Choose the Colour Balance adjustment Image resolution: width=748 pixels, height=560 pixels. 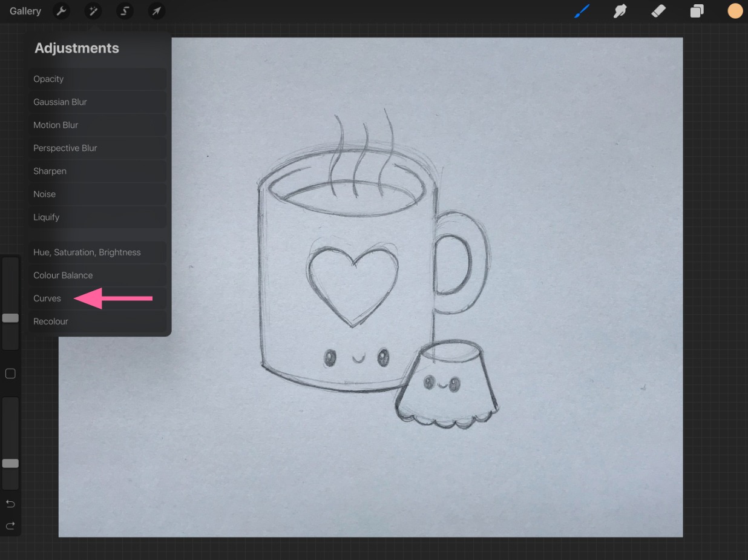coord(63,275)
